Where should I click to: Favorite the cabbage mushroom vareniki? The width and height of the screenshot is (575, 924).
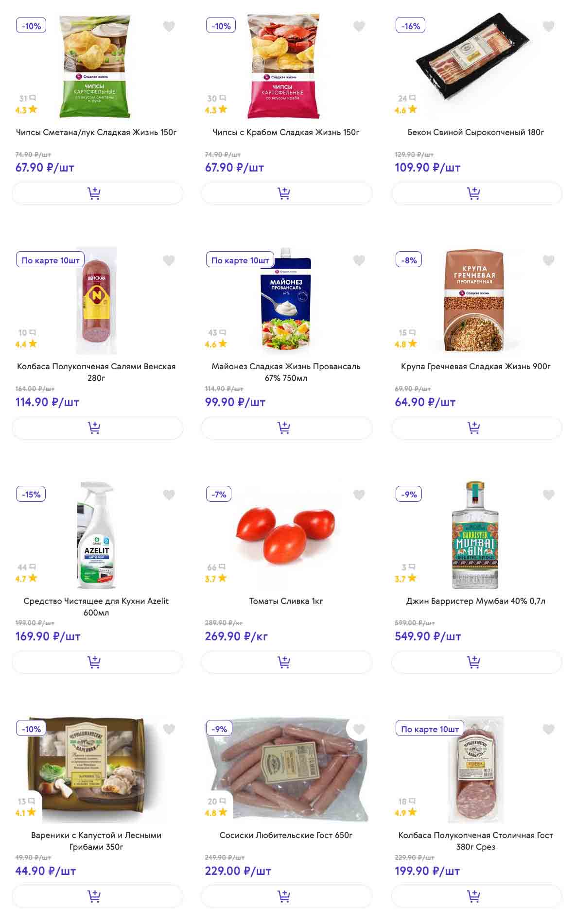(x=169, y=729)
